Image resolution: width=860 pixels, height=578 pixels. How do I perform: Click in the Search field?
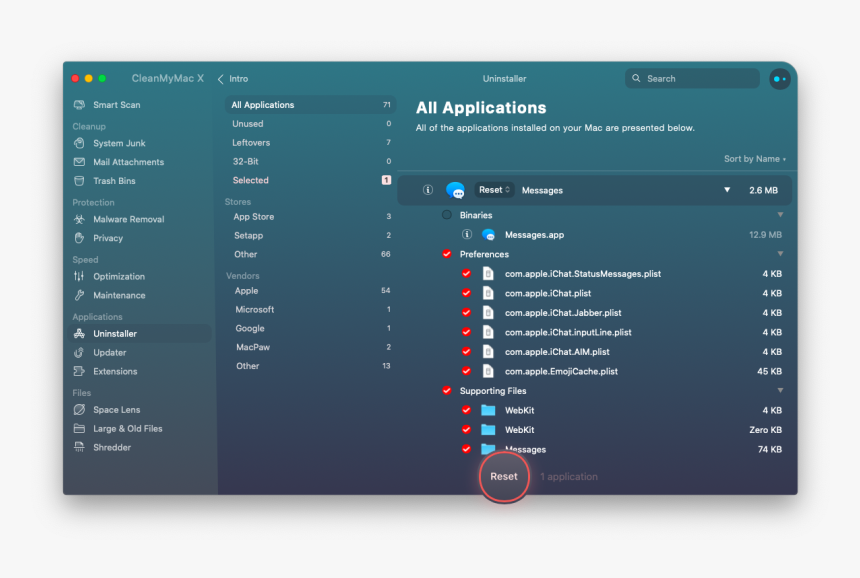pos(692,78)
